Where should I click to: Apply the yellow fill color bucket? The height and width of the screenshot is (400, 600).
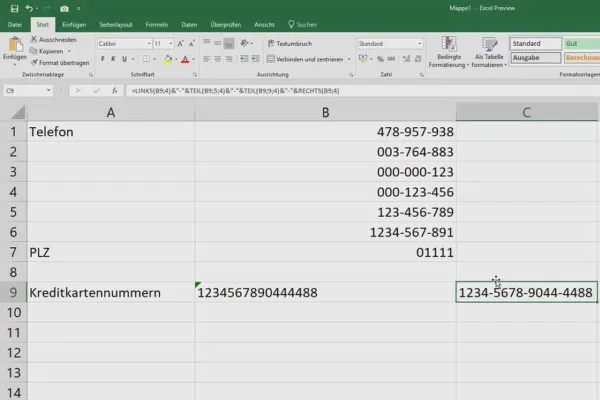point(168,59)
